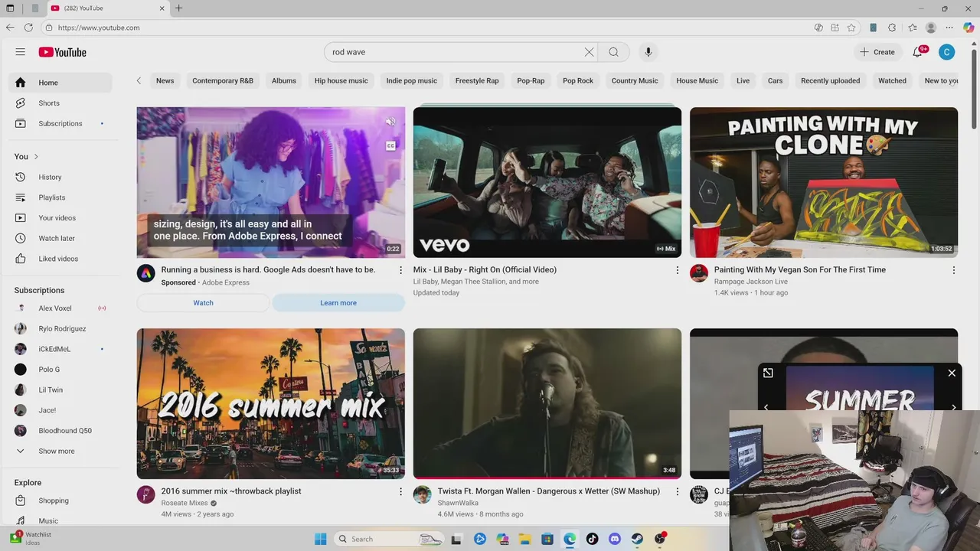
Task: Expand the mini player to full view
Action: click(x=768, y=373)
